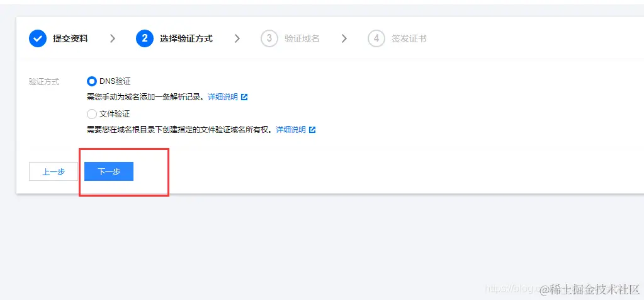644x300 pixels.
Task: Click the step 2 circle icon
Action: [145, 38]
